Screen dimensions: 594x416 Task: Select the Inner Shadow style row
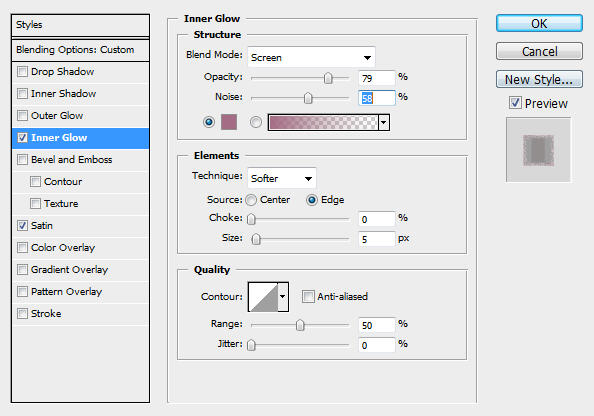[80, 94]
